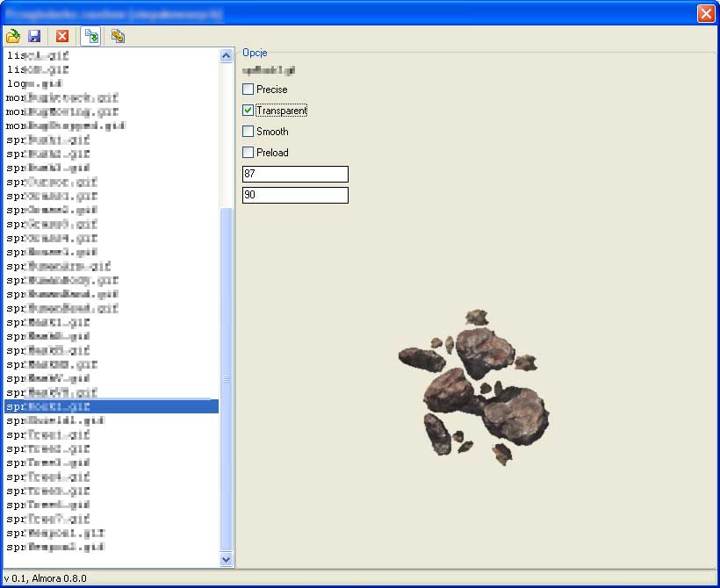Click the input field containing 87
This screenshot has width=720, height=588.
point(295,174)
